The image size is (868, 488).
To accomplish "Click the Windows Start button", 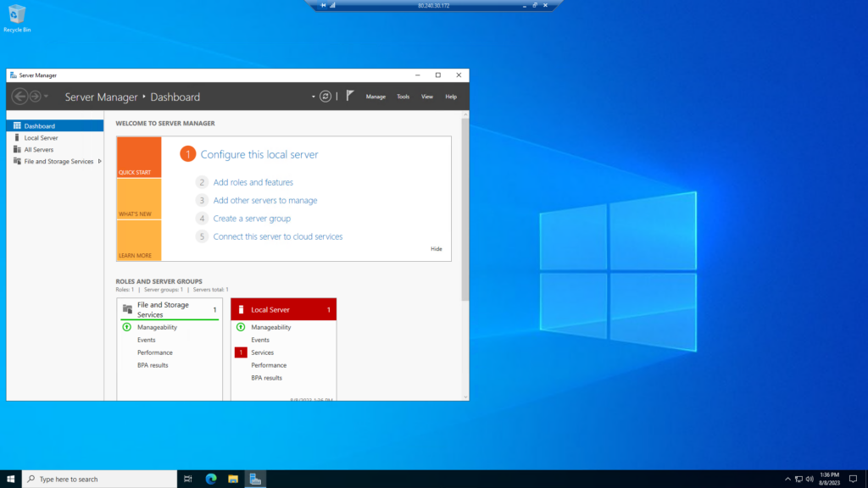I will 11,479.
